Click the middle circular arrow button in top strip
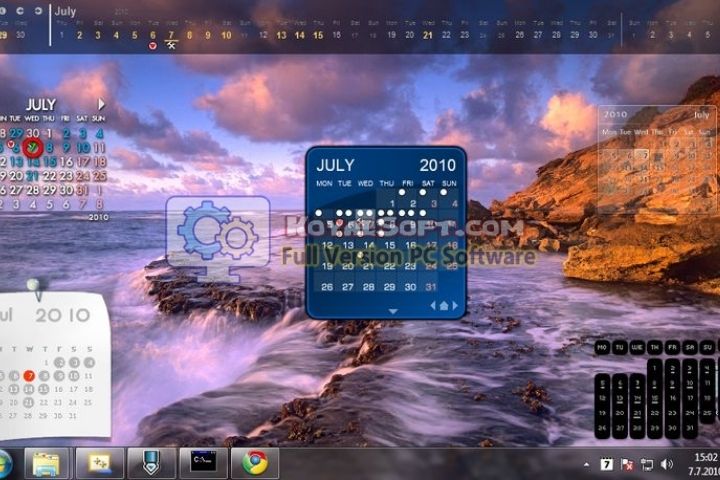 click(x=20, y=11)
